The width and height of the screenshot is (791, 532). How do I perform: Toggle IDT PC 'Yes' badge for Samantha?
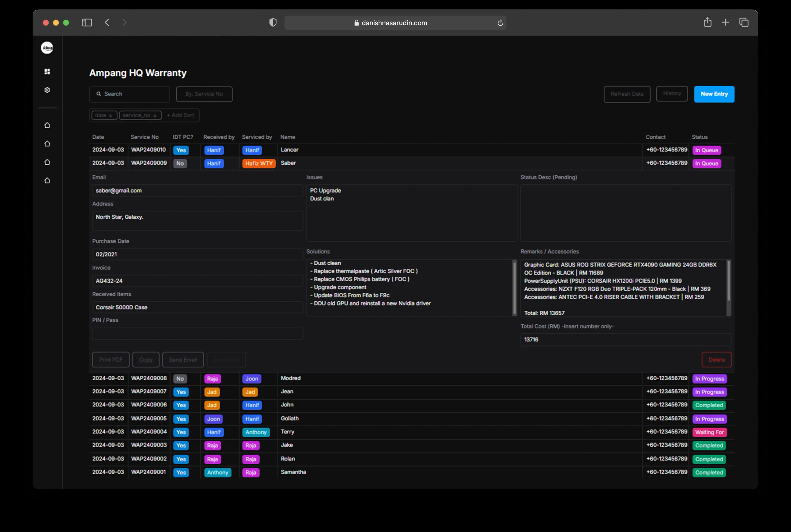point(181,473)
